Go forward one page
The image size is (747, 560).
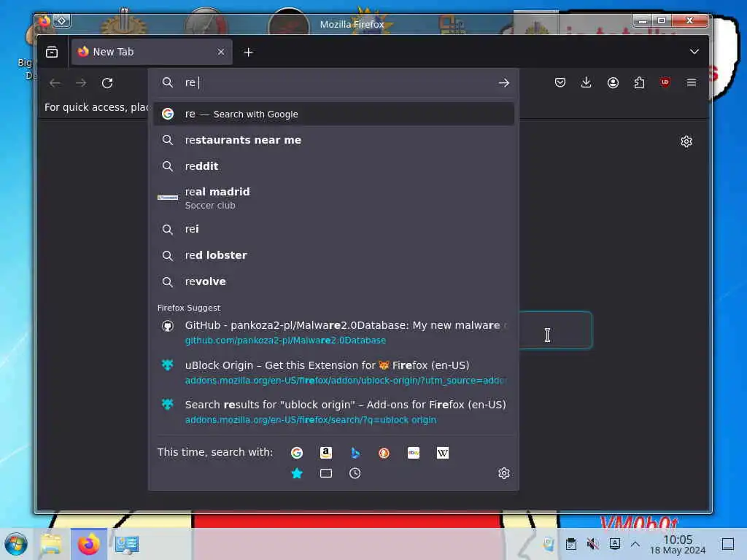[81, 83]
